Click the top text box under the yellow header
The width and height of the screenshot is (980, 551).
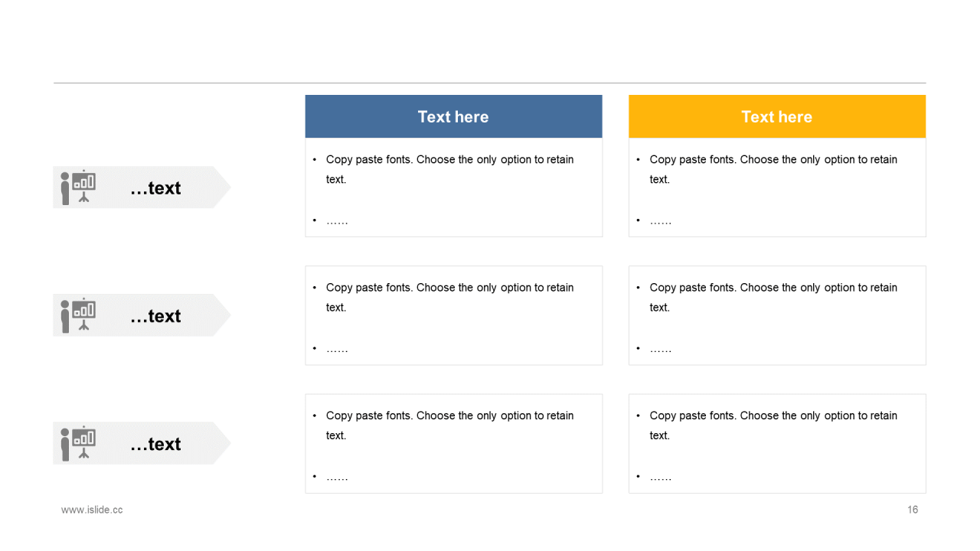[x=777, y=187]
